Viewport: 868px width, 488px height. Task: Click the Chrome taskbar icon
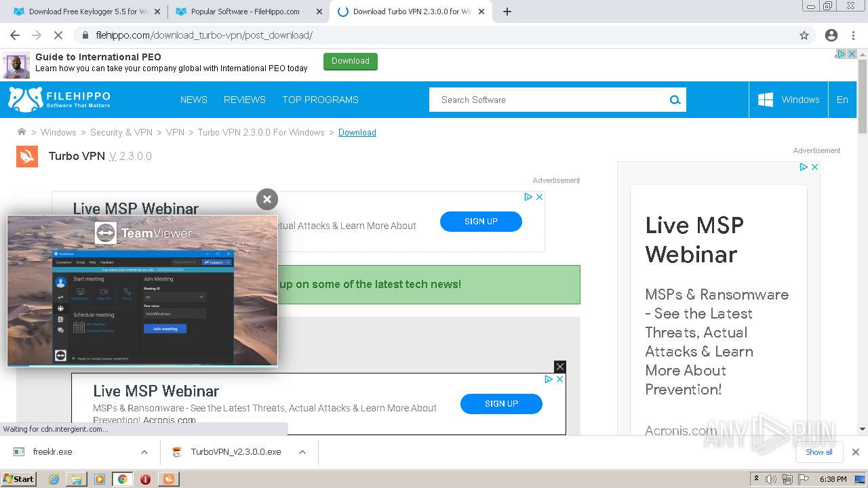(x=122, y=479)
